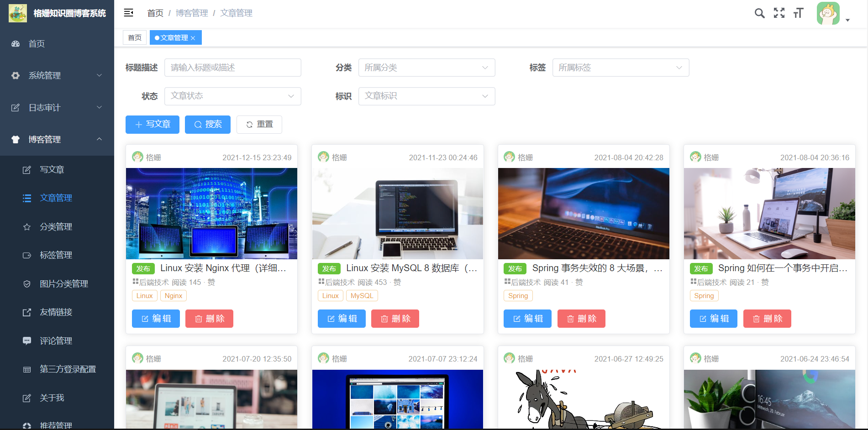Click the system logo image
The height and width of the screenshot is (430, 868).
point(18,13)
